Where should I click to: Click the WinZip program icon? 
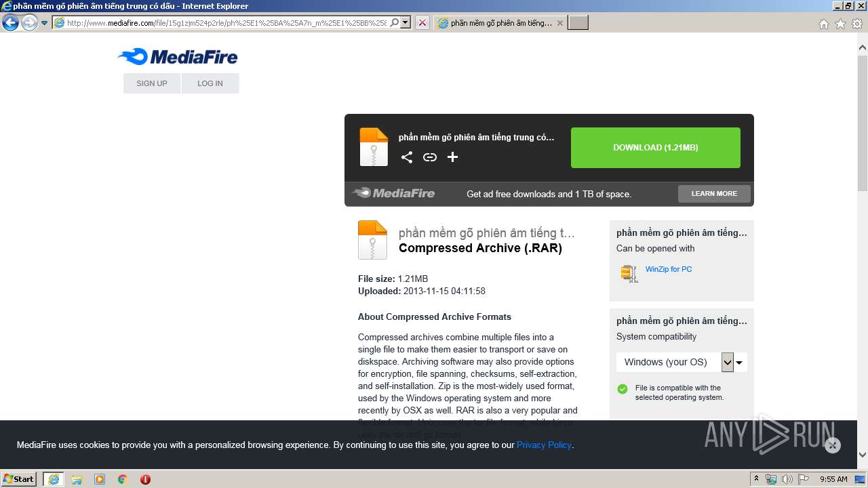(x=629, y=273)
